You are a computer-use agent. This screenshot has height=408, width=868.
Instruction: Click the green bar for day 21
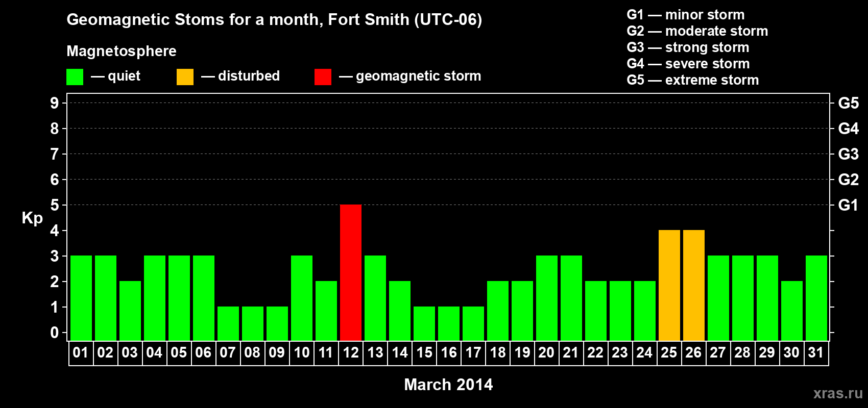point(571,298)
